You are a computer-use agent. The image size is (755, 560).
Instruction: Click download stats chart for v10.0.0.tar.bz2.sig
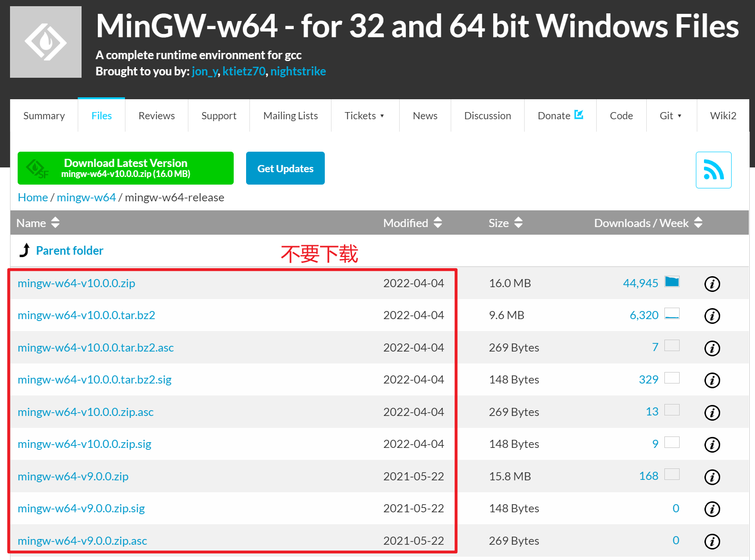click(672, 378)
